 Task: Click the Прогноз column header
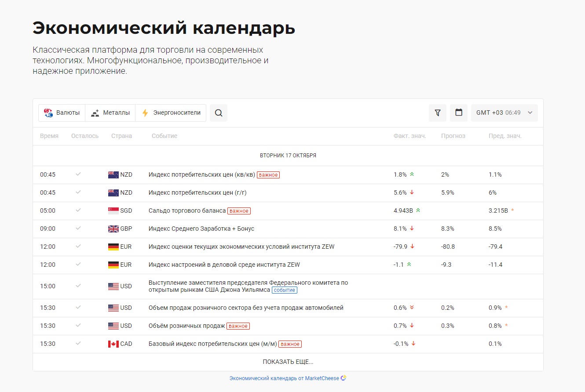[453, 136]
